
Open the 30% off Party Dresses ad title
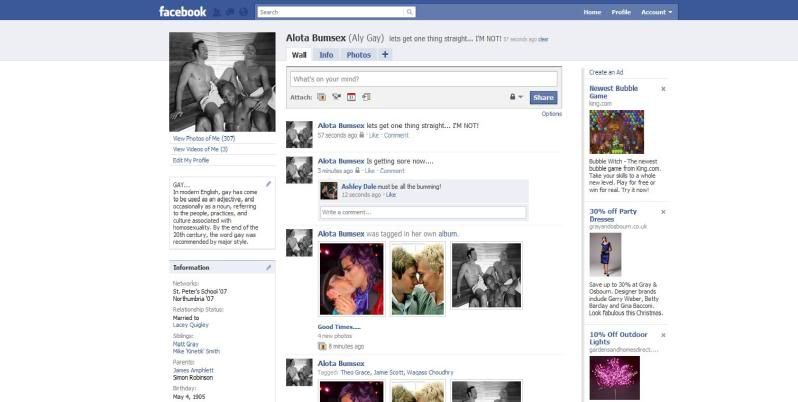(x=613, y=215)
